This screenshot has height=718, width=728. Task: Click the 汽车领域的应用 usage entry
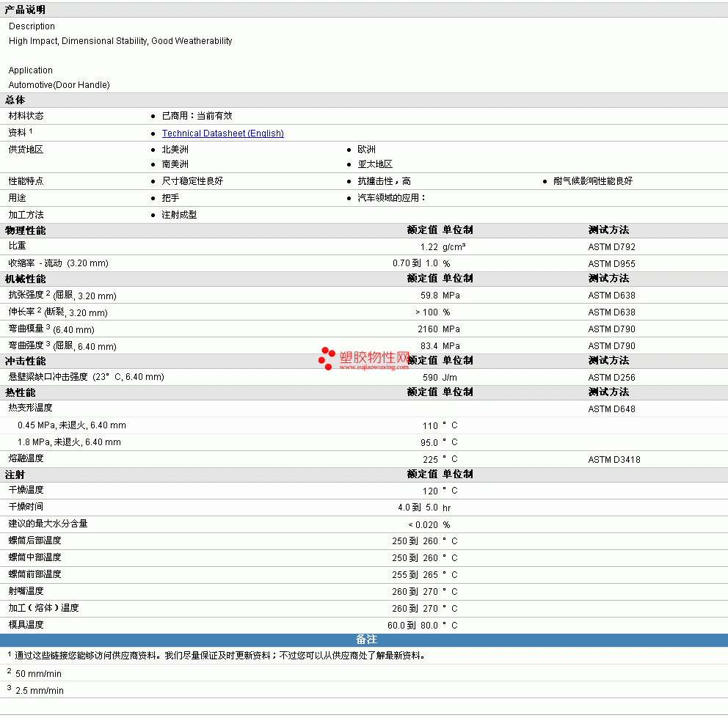[391, 198]
